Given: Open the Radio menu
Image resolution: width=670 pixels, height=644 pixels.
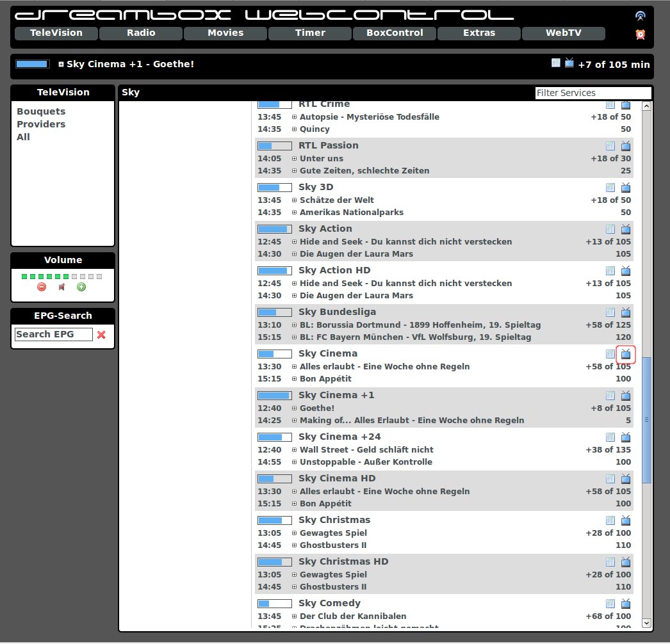Looking at the screenshot, I should pos(141,33).
